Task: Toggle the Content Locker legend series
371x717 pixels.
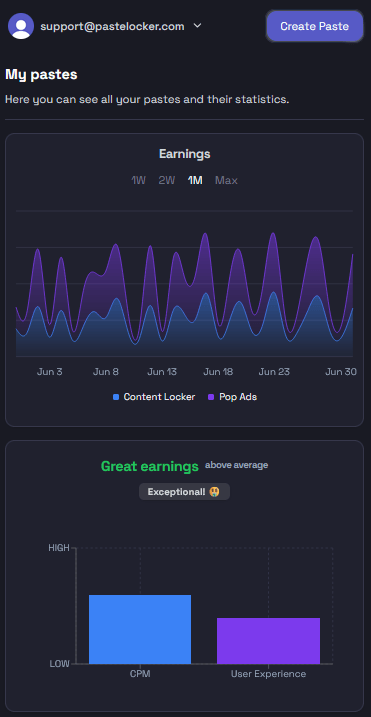Action: (154, 397)
